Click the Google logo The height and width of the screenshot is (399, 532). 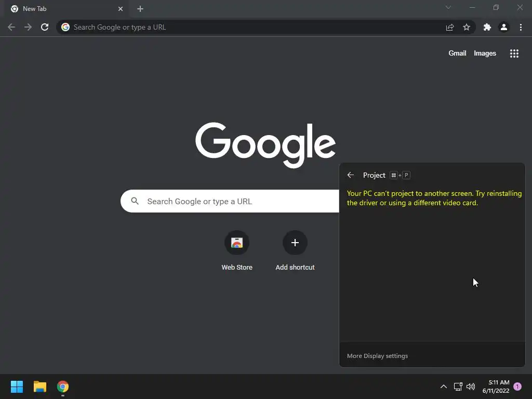tap(265, 145)
